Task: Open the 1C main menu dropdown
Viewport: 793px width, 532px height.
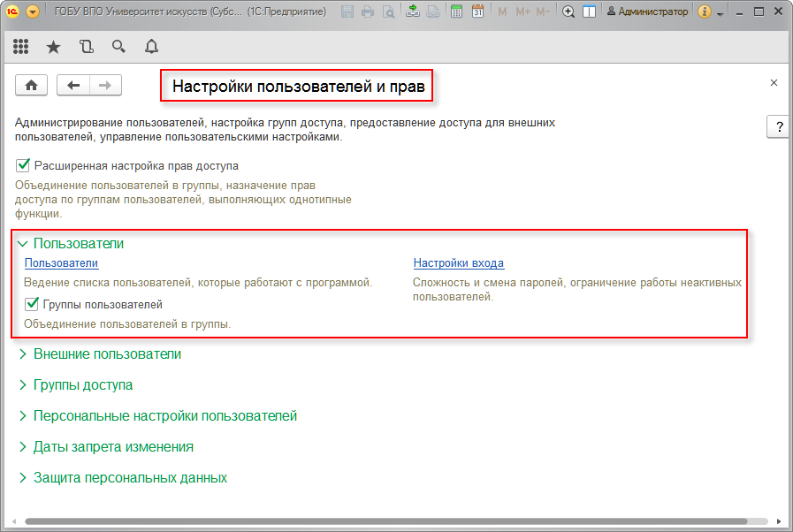Action: 33,11
